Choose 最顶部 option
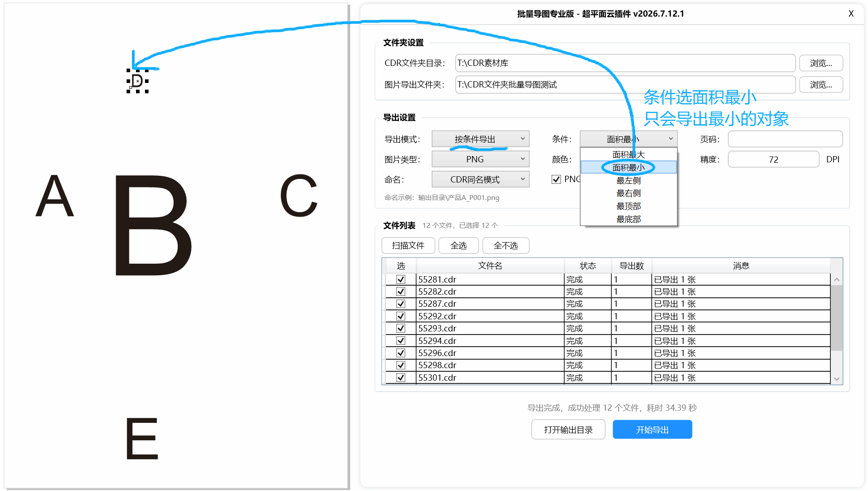This screenshot has height=491, width=868. (628, 206)
